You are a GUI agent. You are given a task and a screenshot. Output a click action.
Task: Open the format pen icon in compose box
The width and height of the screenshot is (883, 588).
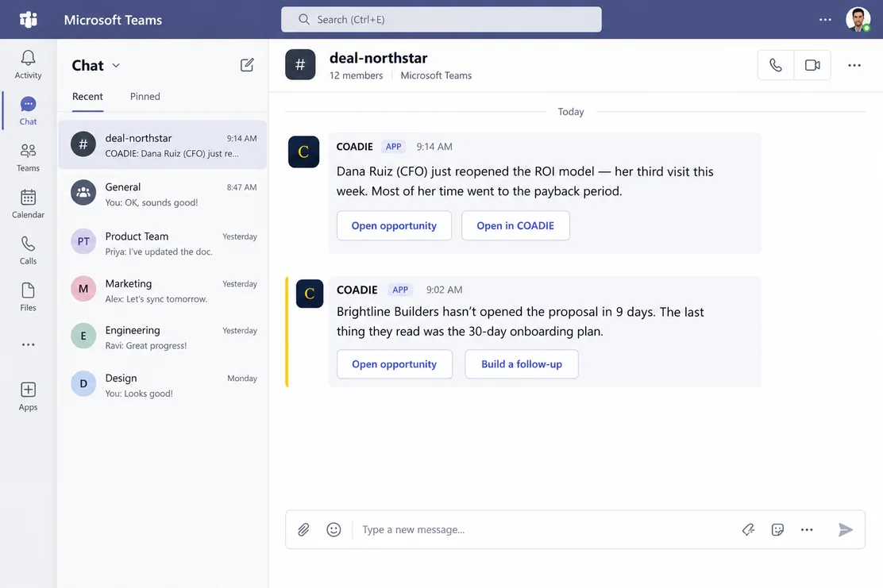coord(748,529)
